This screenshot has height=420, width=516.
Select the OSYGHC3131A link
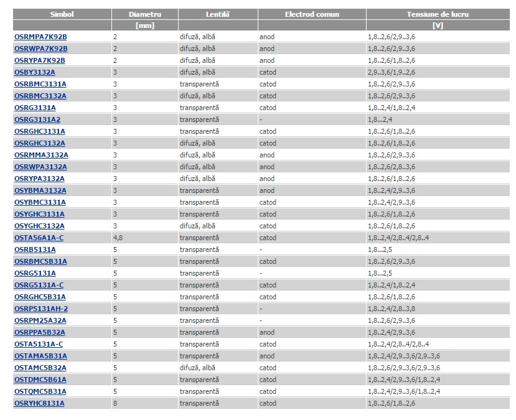click(39, 215)
